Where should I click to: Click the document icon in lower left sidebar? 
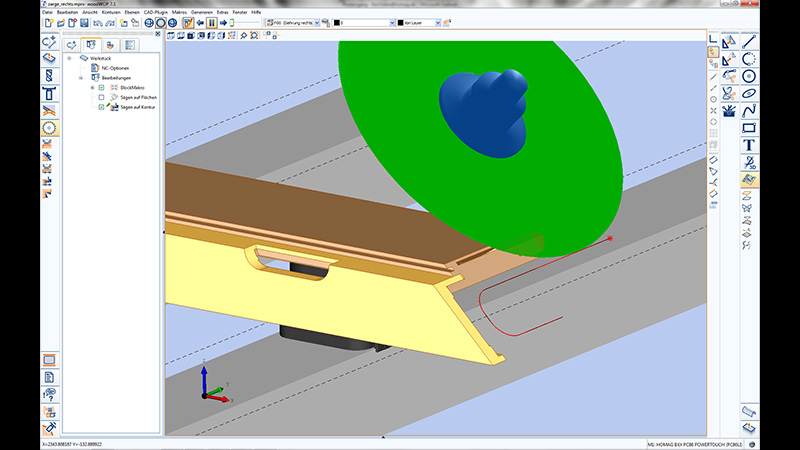(49, 378)
